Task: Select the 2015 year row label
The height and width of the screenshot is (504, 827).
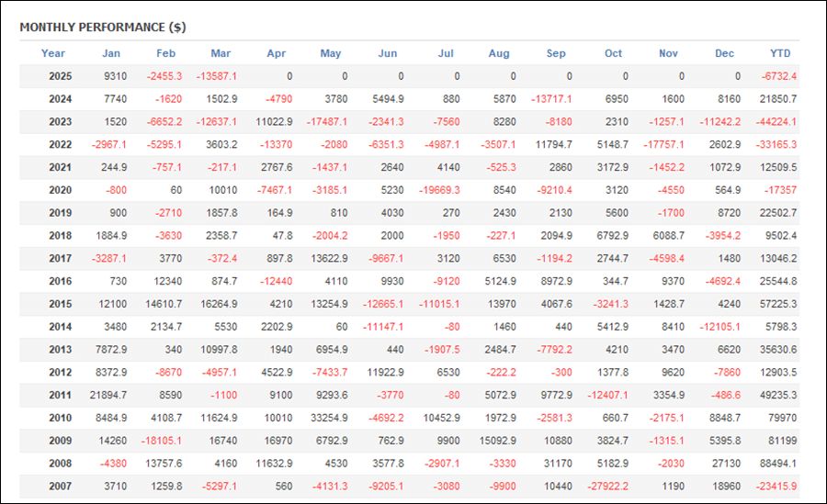Action: 60,304
